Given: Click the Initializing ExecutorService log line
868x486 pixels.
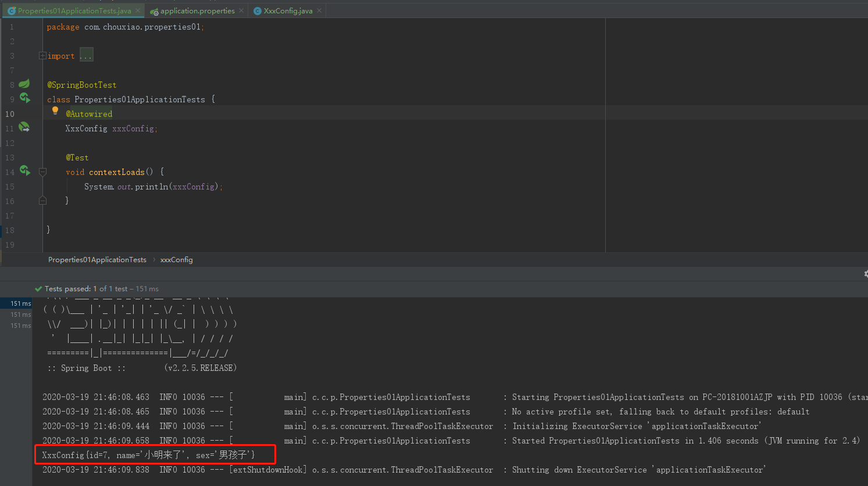Looking at the screenshot, I should click(402, 426).
